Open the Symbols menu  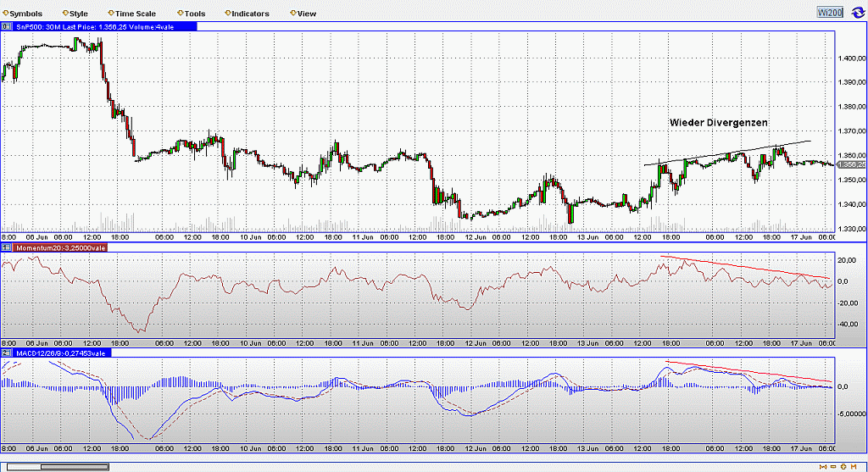[26, 14]
